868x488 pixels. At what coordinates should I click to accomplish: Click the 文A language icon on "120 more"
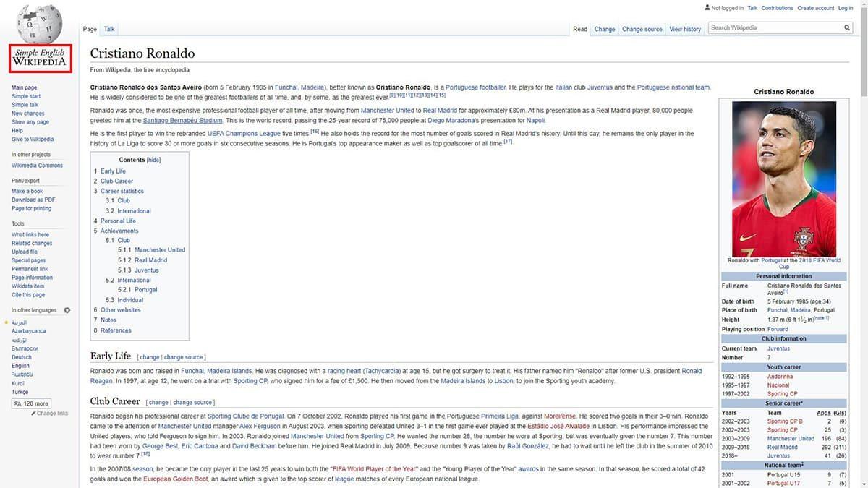[x=20, y=403]
